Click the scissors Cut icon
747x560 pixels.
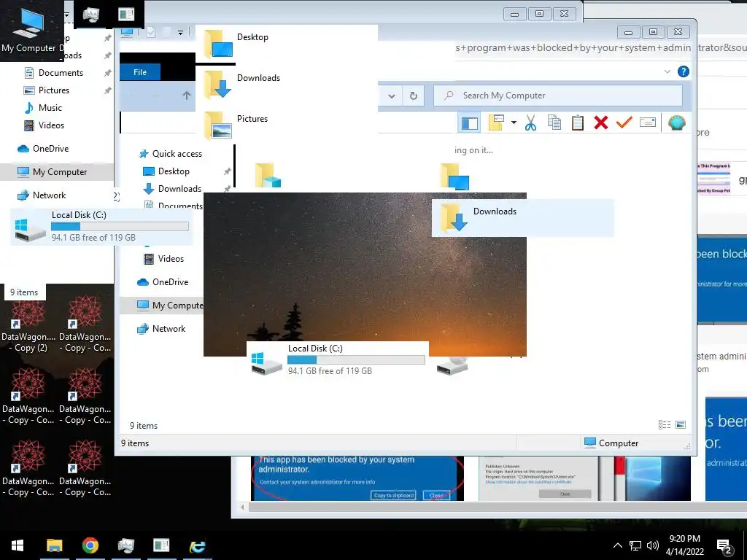click(530, 122)
